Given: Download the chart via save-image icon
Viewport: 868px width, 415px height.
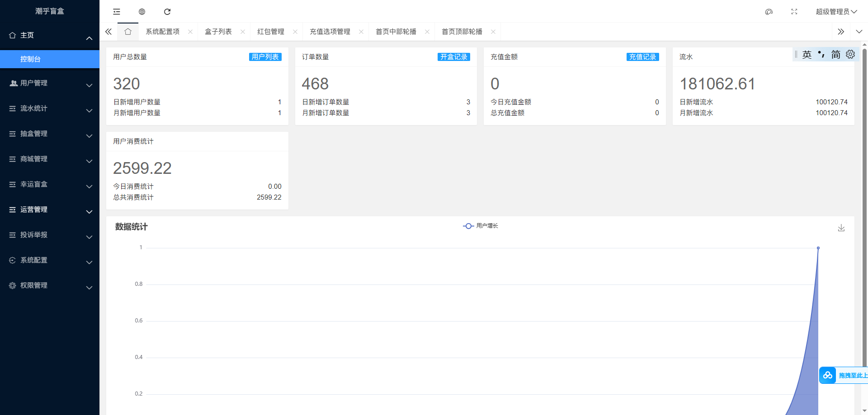Looking at the screenshot, I should coord(841,228).
